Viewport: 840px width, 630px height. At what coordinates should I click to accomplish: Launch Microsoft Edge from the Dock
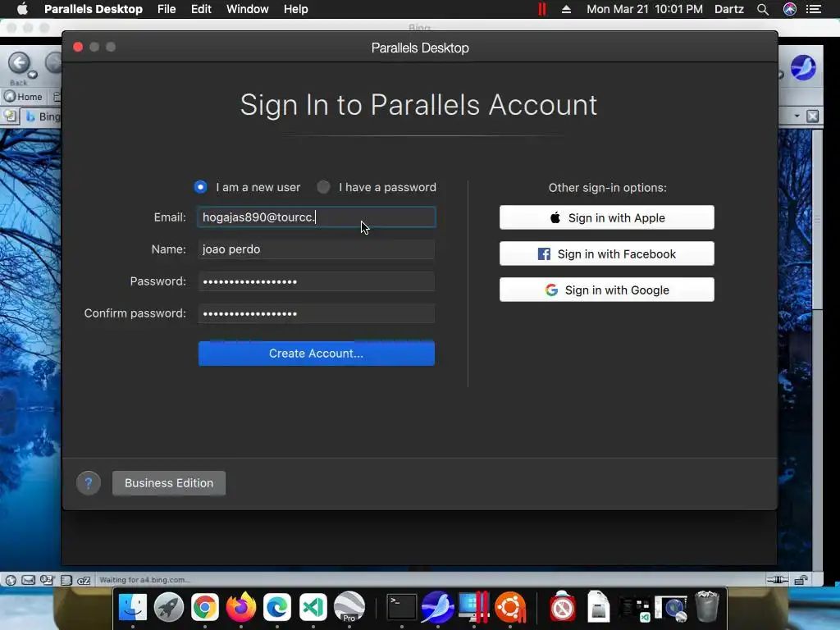277,607
